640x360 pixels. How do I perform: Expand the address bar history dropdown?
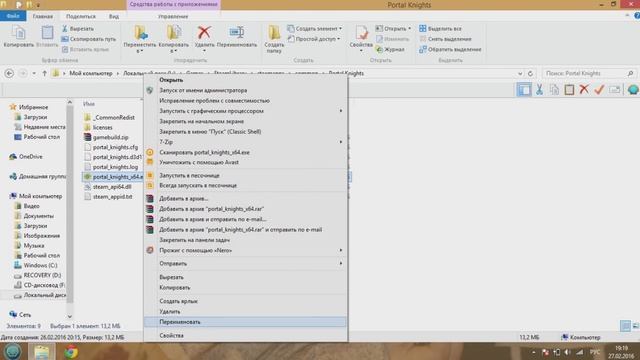[x=520, y=73]
